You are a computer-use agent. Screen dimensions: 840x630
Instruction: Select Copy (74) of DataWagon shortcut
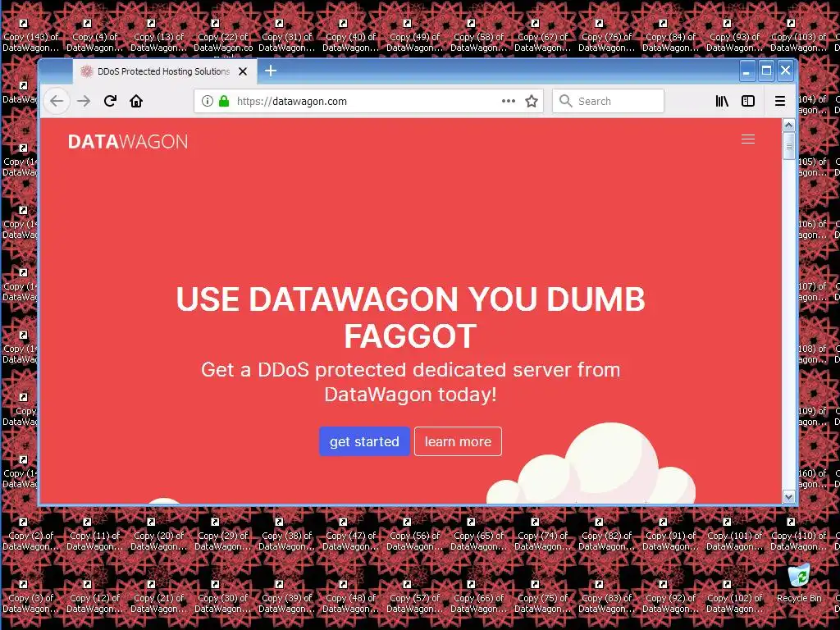pos(543,534)
